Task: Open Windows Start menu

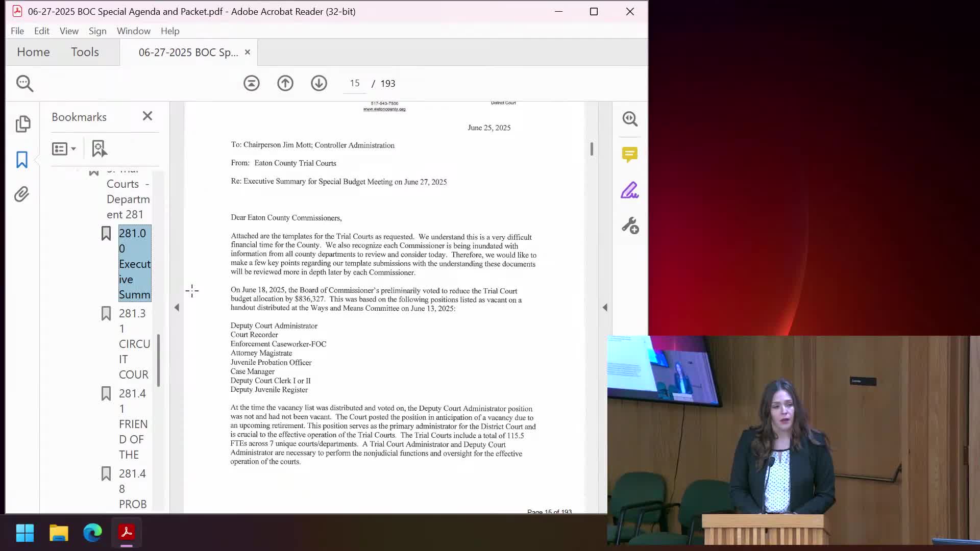Action: coord(24,533)
